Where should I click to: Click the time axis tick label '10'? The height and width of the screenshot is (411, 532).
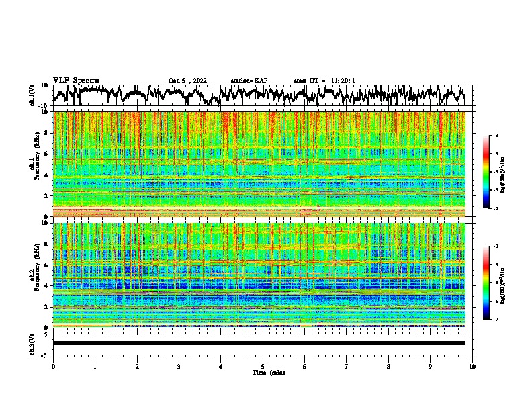[472, 367]
